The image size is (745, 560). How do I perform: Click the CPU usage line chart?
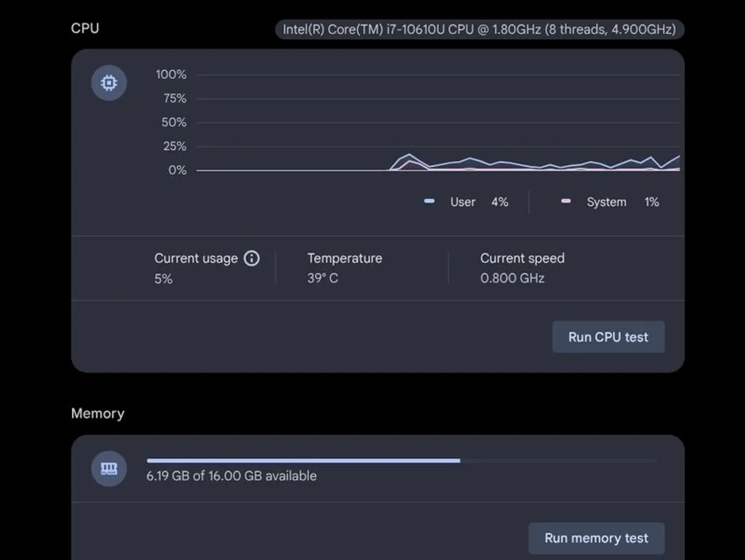438,122
